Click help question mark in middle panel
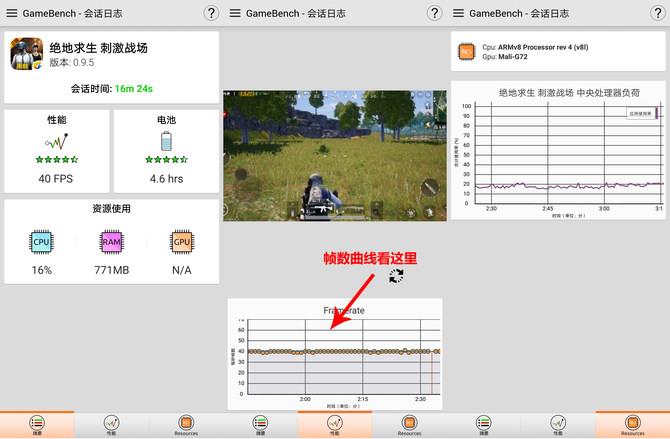This screenshot has height=439, width=670. 434,13
